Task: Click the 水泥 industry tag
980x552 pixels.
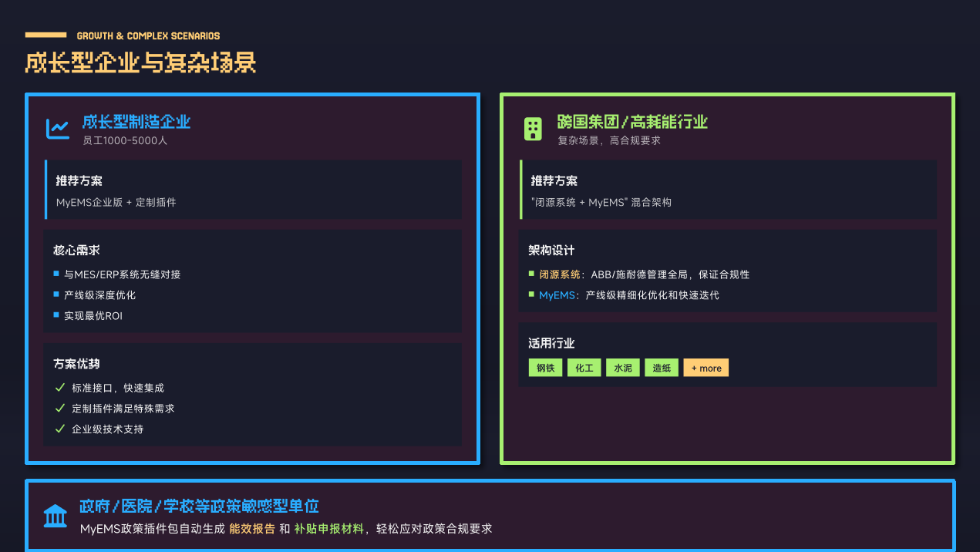Action: pos(623,368)
